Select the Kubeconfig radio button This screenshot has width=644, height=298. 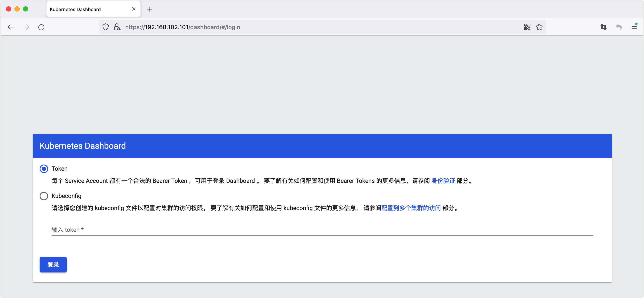click(x=44, y=196)
